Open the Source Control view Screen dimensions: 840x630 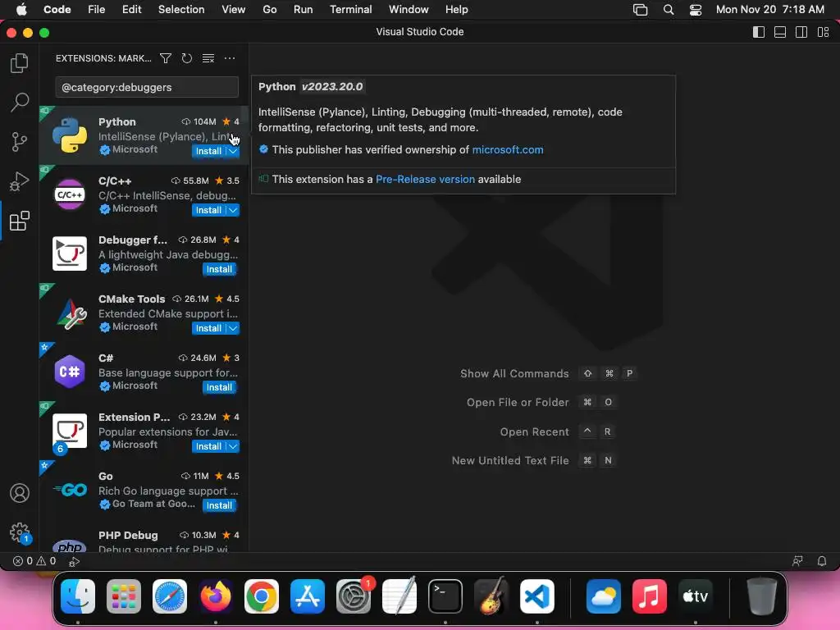click(20, 142)
